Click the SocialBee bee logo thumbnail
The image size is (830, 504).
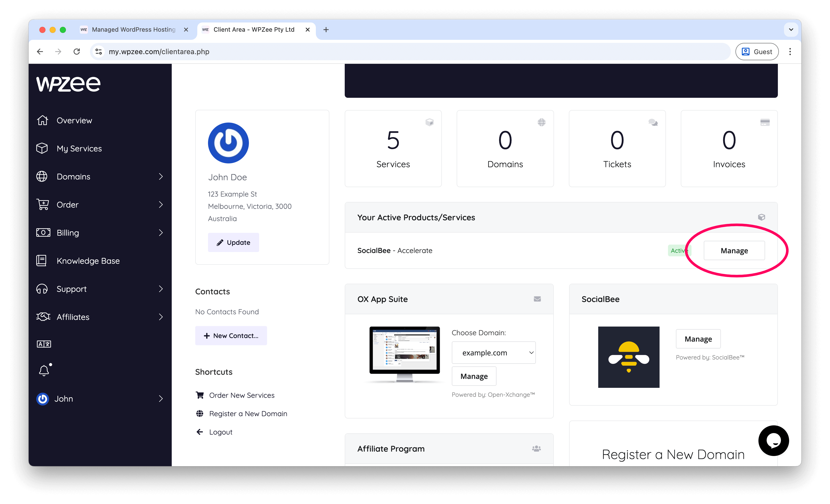coord(629,357)
